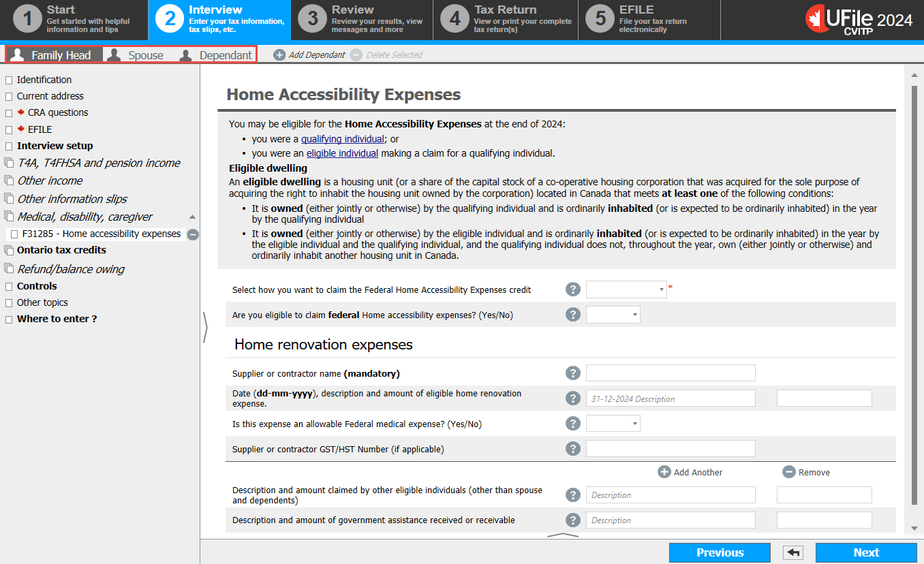This screenshot has width=924, height=564.
Task: Click the Add Dependant plus icon
Action: (279, 54)
